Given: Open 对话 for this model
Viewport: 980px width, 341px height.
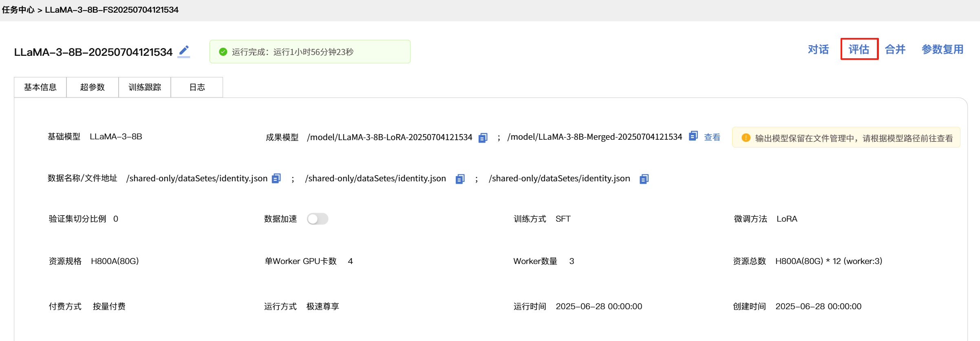Looking at the screenshot, I should coord(818,49).
